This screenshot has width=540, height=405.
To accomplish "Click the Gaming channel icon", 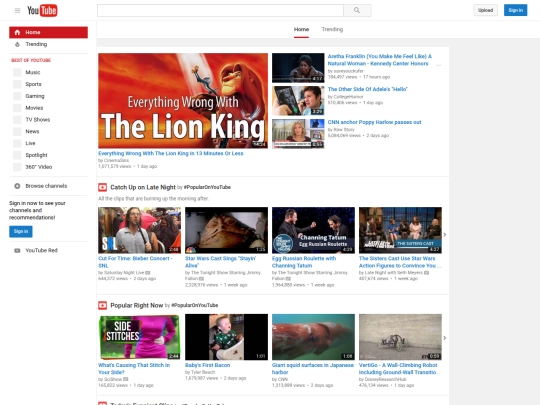I will (17, 96).
